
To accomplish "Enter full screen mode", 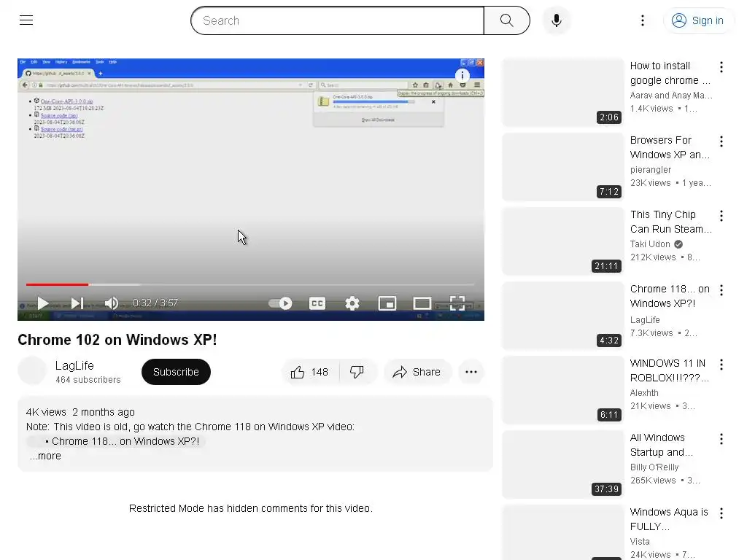I will click(457, 303).
